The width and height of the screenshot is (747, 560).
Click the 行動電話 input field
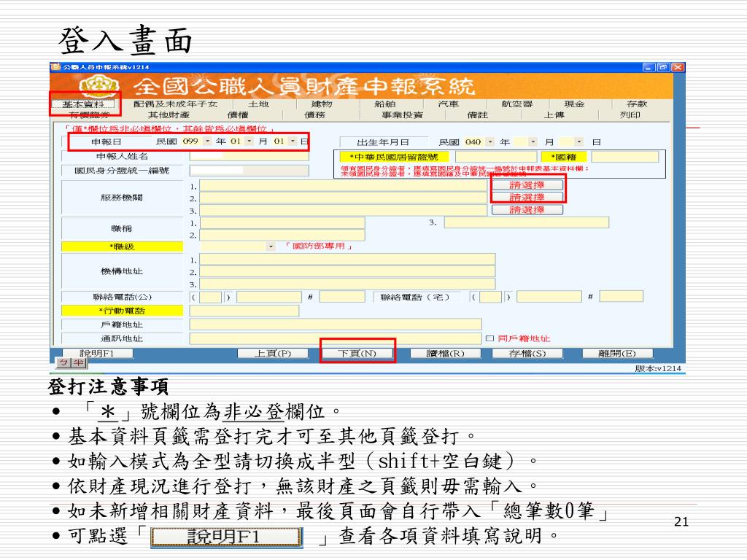[244, 311]
